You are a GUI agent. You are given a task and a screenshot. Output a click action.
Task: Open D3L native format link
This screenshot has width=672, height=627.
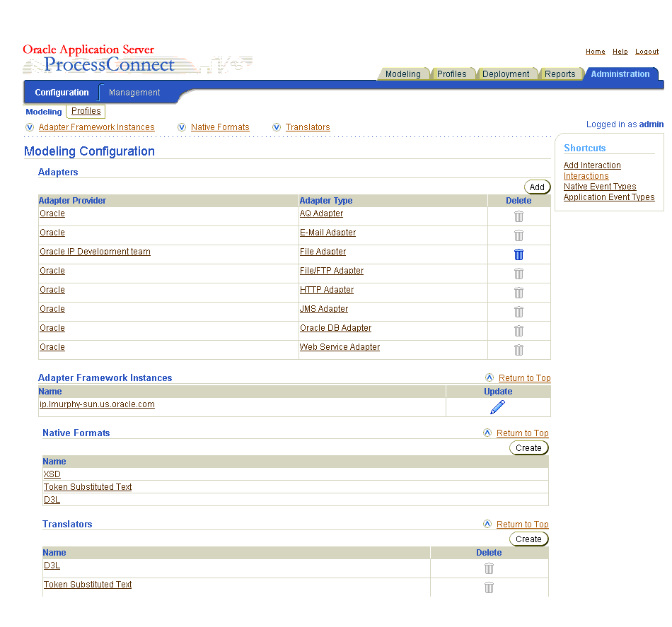(x=52, y=500)
